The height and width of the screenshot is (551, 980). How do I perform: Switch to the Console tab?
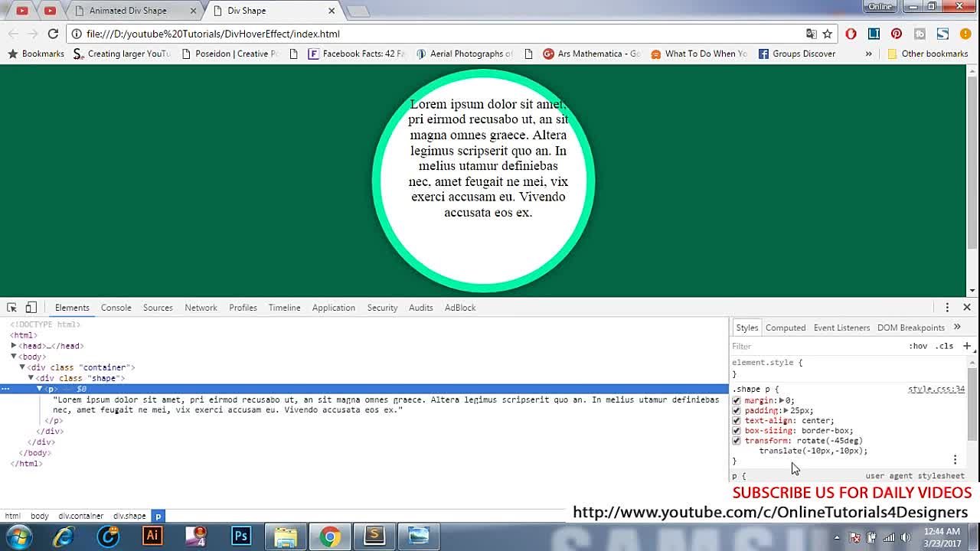(x=116, y=308)
